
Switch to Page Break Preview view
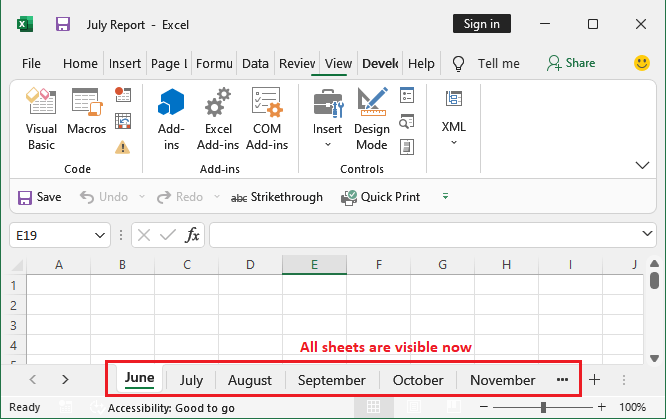click(453, 407)
